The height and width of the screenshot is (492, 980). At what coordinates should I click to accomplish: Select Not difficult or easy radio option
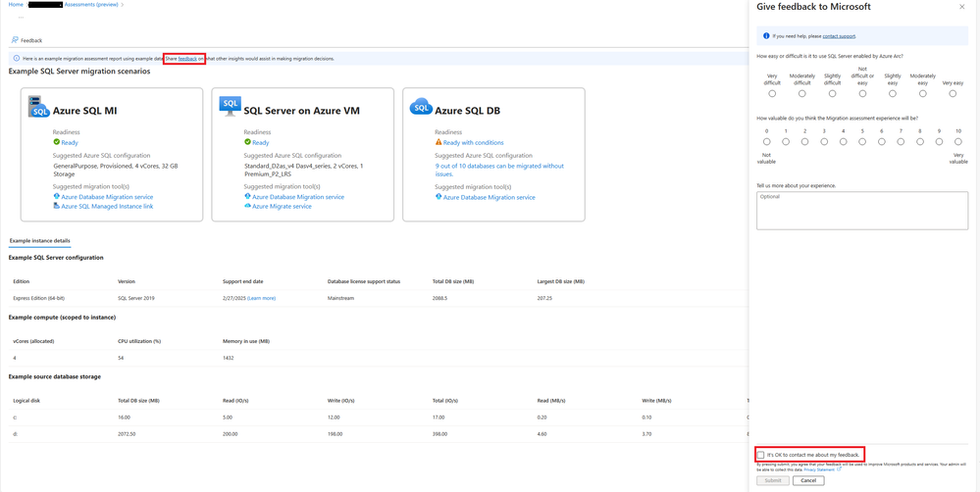tap(862, 94)
